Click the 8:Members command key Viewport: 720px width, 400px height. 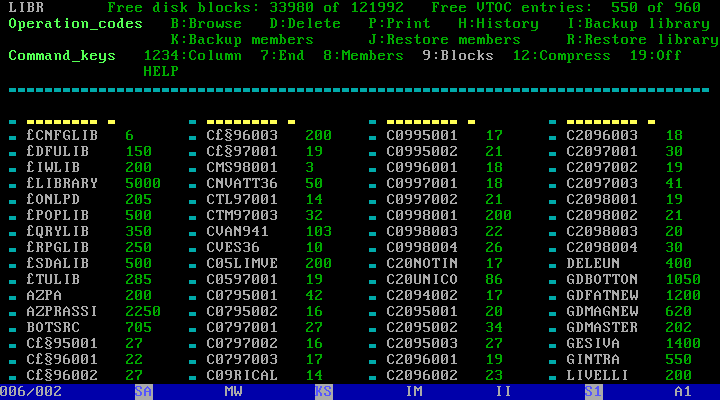(363, 56)
